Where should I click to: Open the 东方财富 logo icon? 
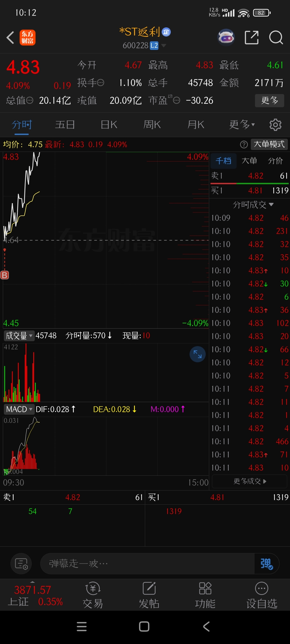coord(27,38)
